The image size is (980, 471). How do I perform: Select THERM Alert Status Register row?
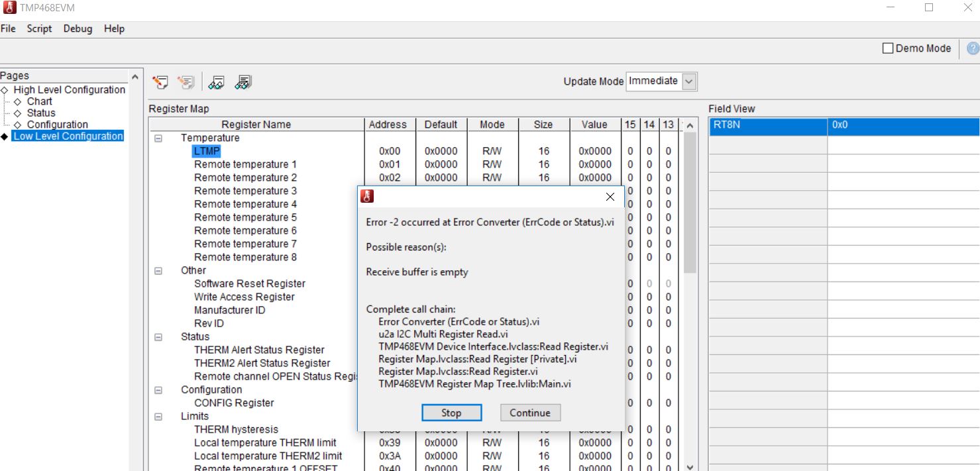pos(259,350)
